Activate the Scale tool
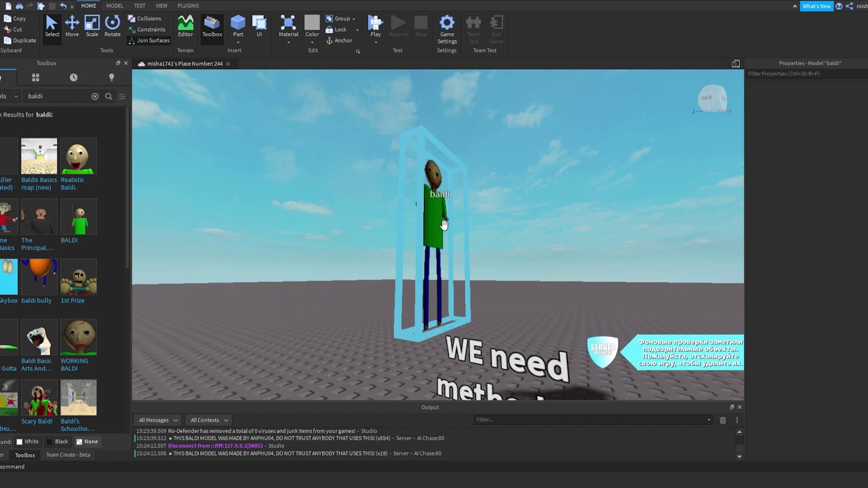This screenshot has width=868, height=488. pyautogui.click(x=92, y=27)
